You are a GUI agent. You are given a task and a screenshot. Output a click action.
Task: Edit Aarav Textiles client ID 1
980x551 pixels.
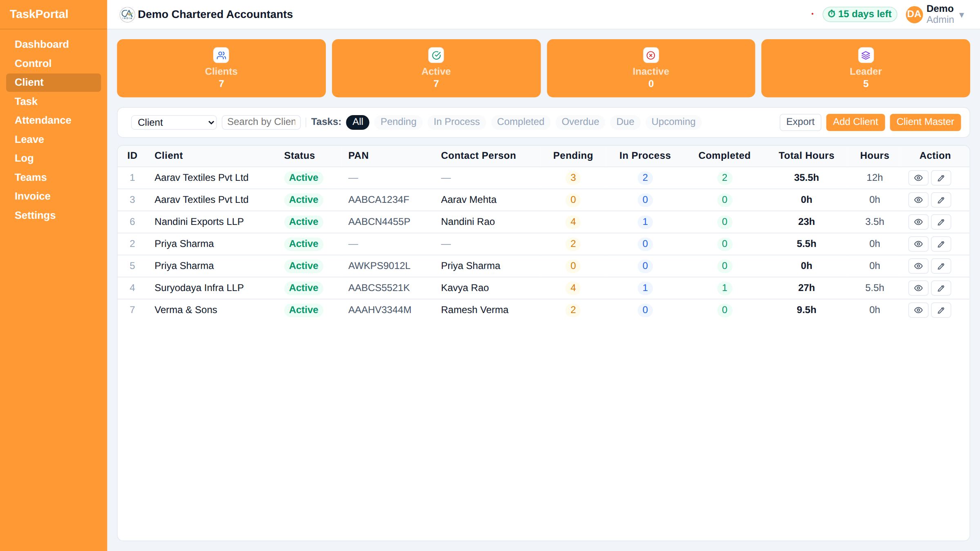[x=941, y=178]
